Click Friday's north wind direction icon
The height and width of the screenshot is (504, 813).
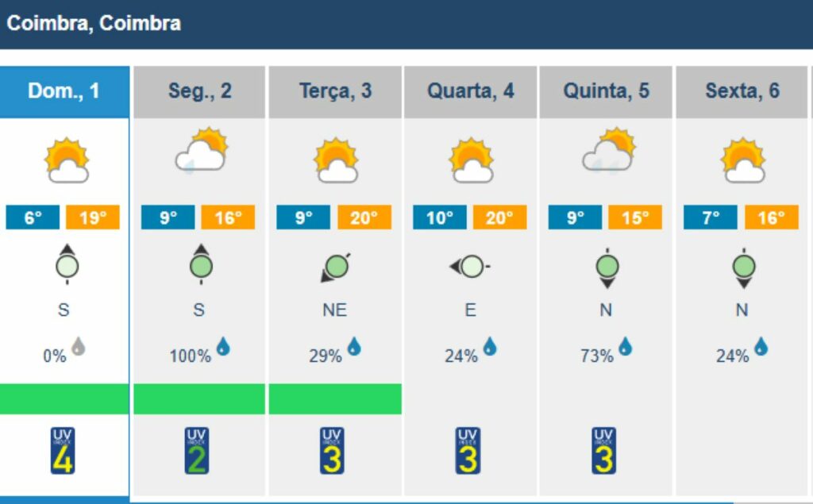[743, 267]
